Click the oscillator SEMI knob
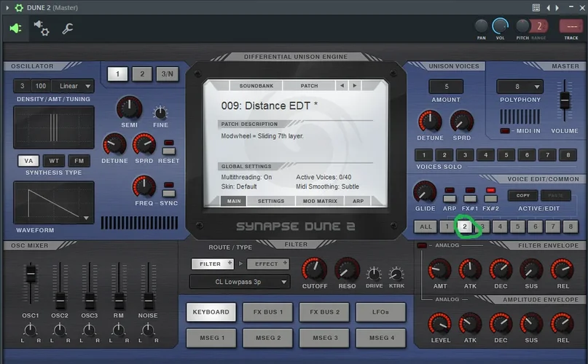 129,108
